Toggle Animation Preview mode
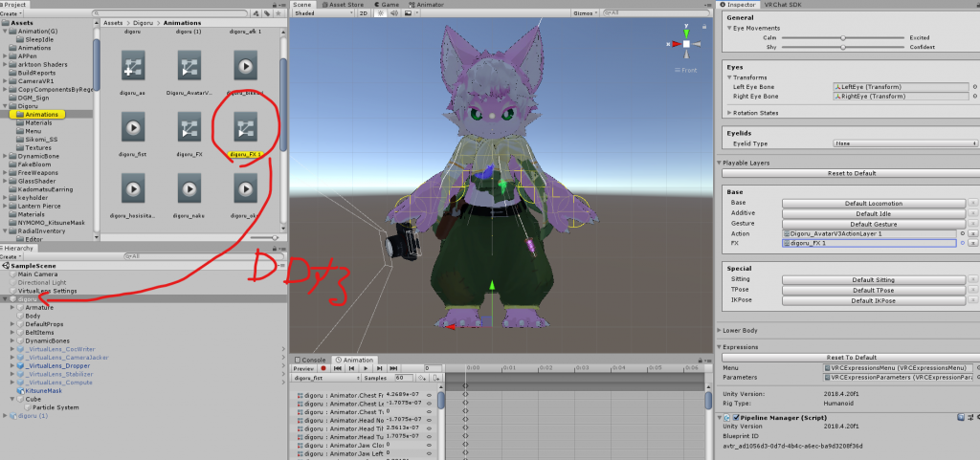Screen dimensions: 980x460 pos(303,369)
